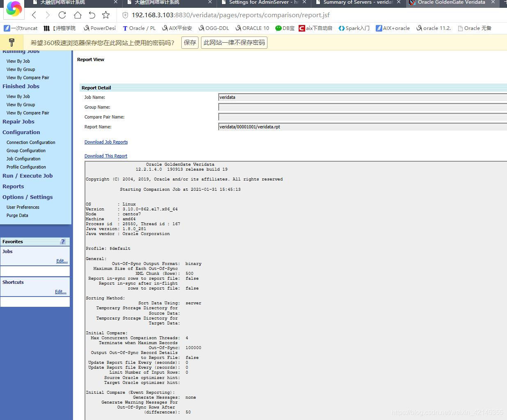Screen dimensions: 507x420
Task: Open the oracle 11.2. bookmark
Action: (434, 28)
